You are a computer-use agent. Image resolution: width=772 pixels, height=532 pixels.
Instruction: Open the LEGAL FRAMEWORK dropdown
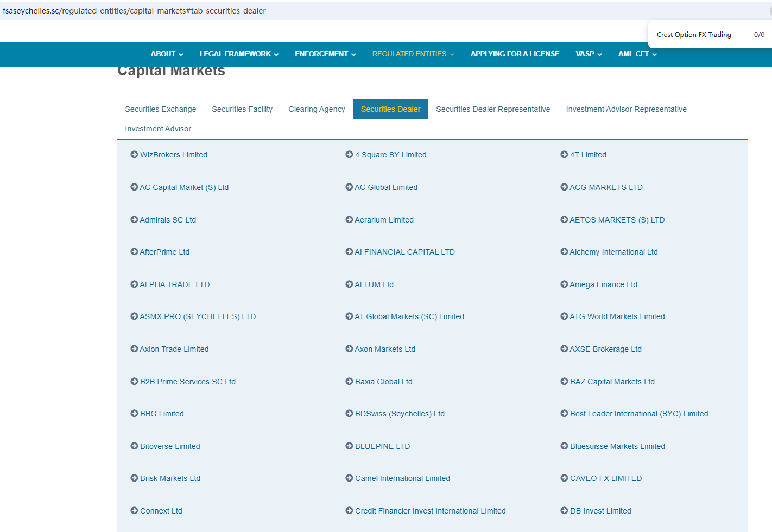click(239, 54)
